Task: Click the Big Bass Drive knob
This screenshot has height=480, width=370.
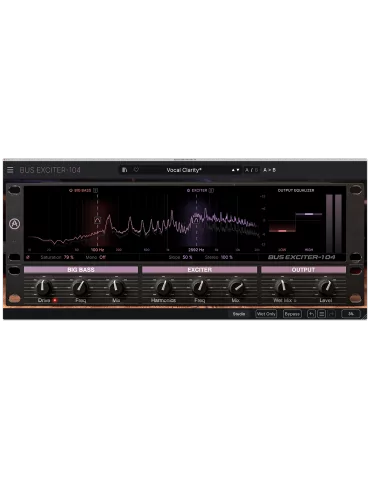Action: 44,287
